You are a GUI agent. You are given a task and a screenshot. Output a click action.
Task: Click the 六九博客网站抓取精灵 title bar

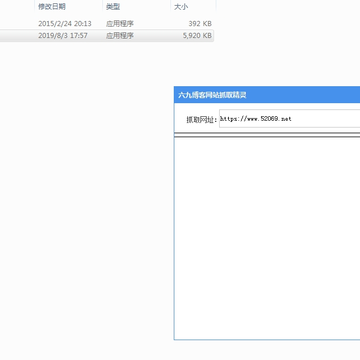[x=267, y=95]
